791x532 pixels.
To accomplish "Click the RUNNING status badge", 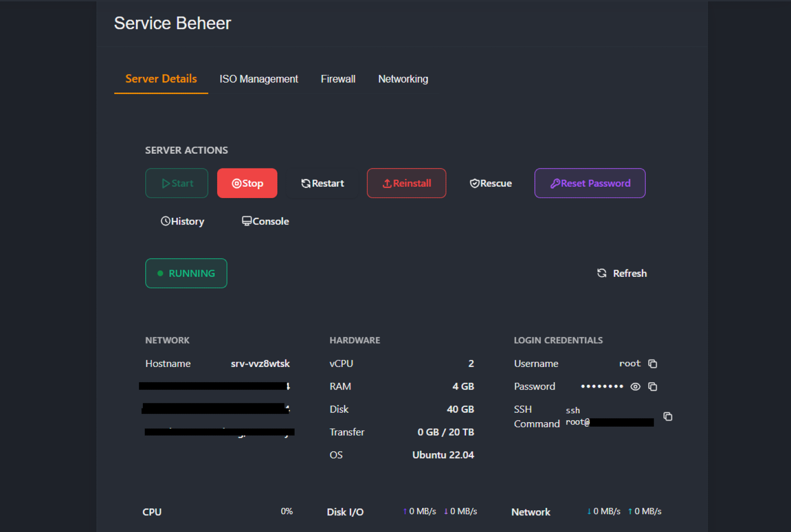I will [x=186, y=273].
